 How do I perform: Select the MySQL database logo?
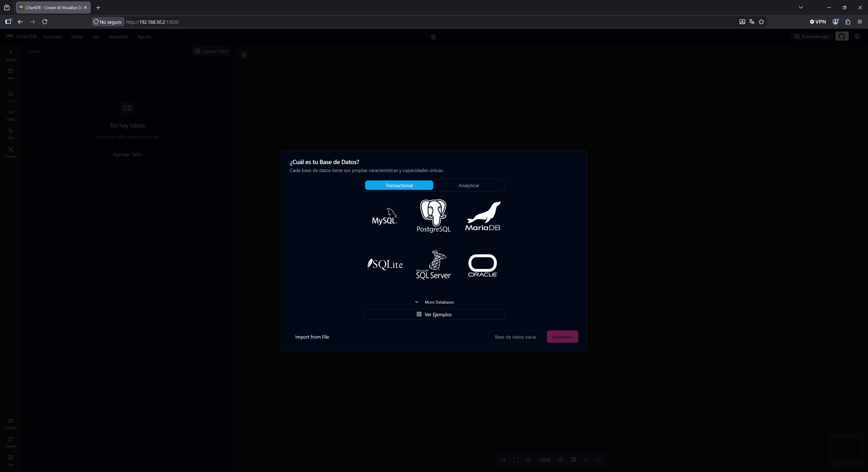click(384, 216)
